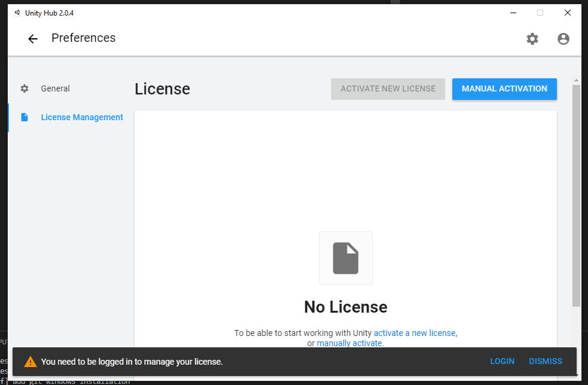Click the Unity Hub logo in title bar
The width and height of the screenshot is (588, 385).
pos(17,13)
